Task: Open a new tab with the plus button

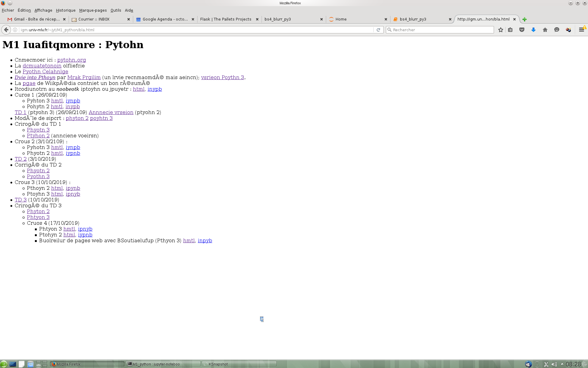Action: point(524,19)
